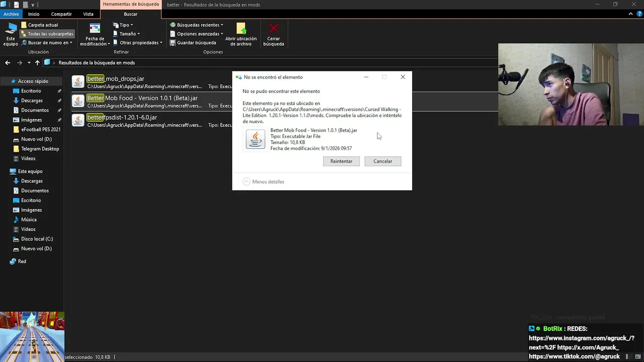The image size is (644, 362).
Task: Switch to the Compartir ribbon tab
Action: click(x=61, y=14)
